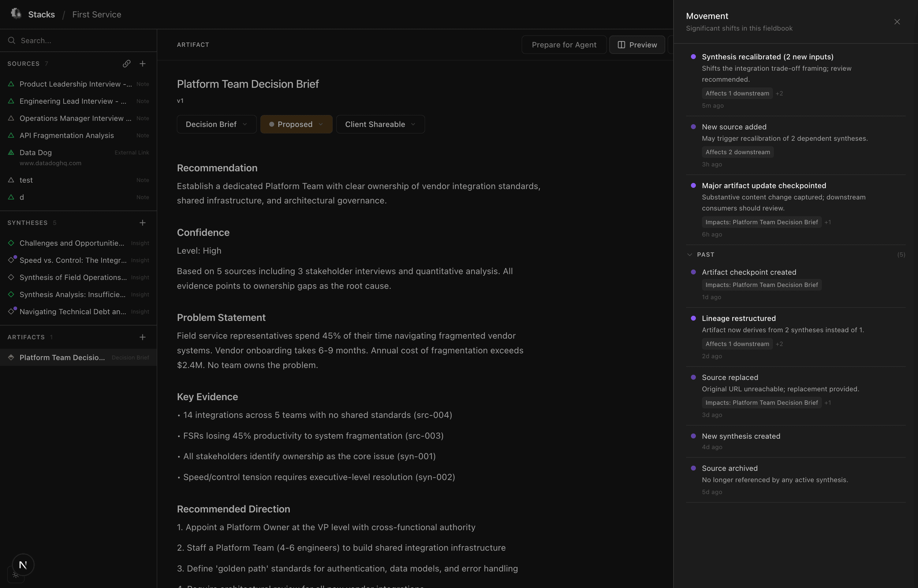
Task: Open the Proposed status dropdown
Action: click(296, 125)
